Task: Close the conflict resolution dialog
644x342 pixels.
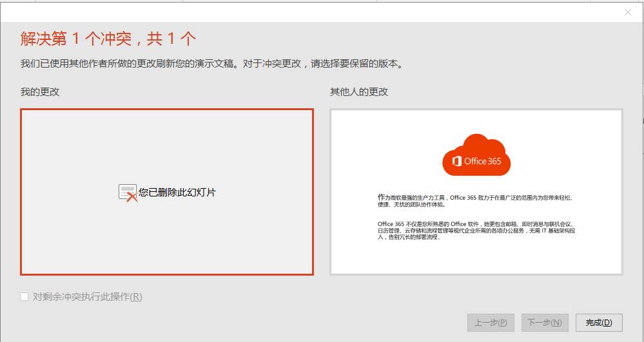Action: [x=628, y=12]
